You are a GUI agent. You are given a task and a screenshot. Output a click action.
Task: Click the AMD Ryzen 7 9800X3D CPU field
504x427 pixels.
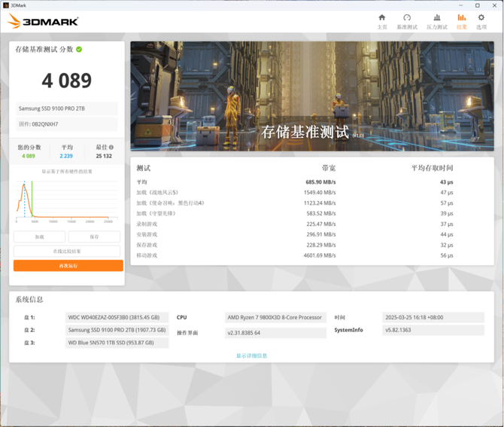pos(275,318)
